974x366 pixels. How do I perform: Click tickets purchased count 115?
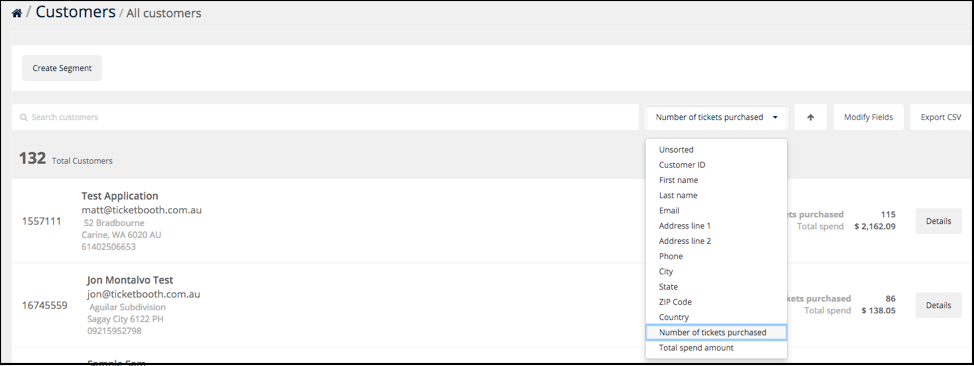point(888,214)
